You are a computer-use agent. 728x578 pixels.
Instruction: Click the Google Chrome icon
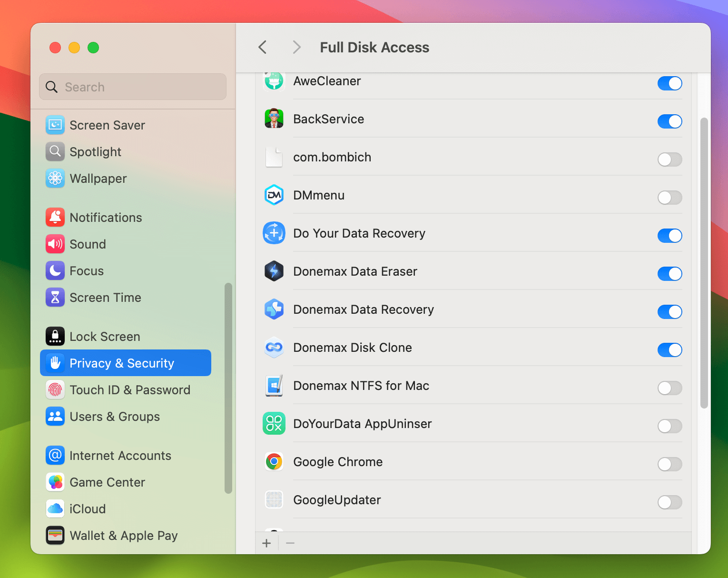[x=274, y=461]
